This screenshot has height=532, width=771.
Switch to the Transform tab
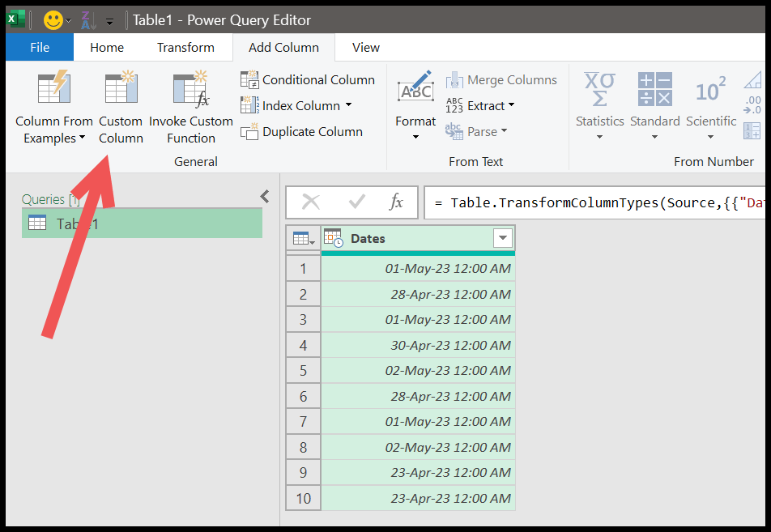pos(185,47)
